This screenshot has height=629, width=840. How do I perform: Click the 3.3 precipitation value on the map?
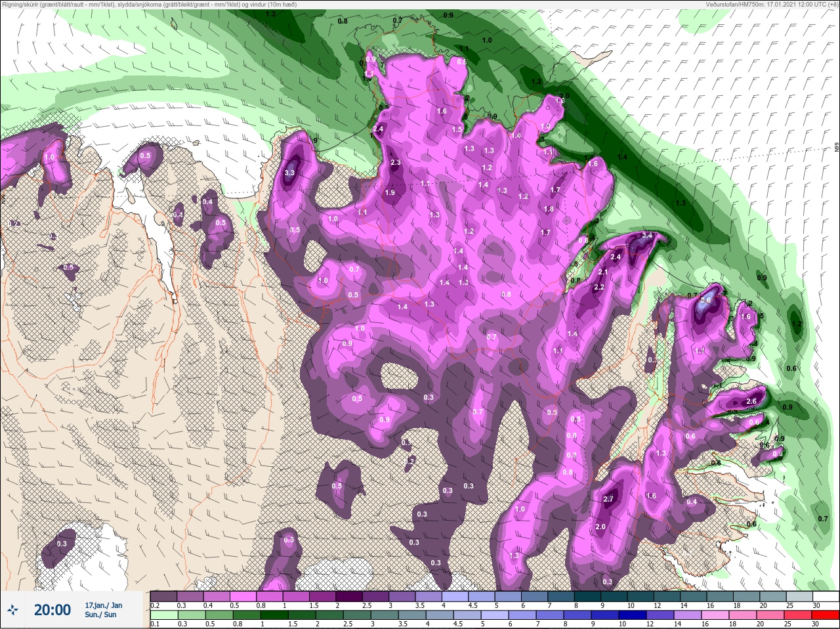[289, 173]
